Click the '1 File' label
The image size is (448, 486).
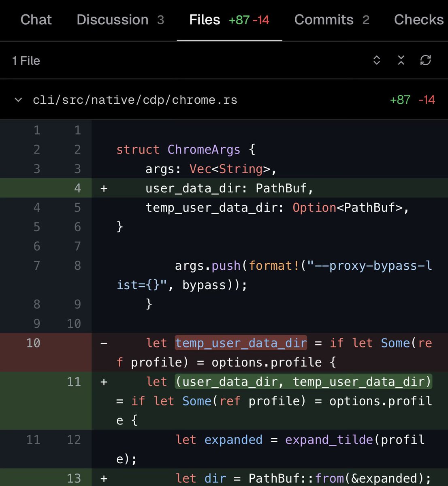[26, 61]
